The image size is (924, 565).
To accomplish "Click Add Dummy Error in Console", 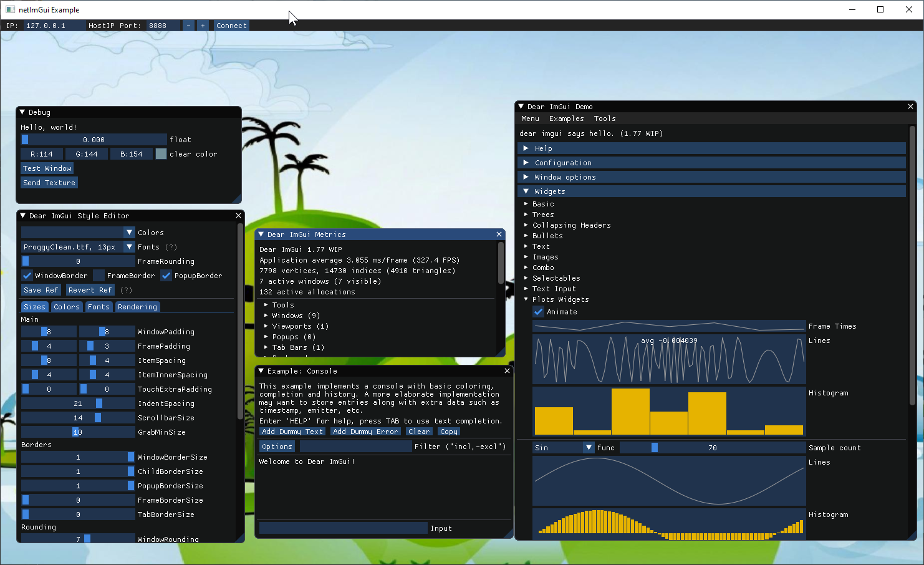I will pyautogui.click(x=365, y=432).
